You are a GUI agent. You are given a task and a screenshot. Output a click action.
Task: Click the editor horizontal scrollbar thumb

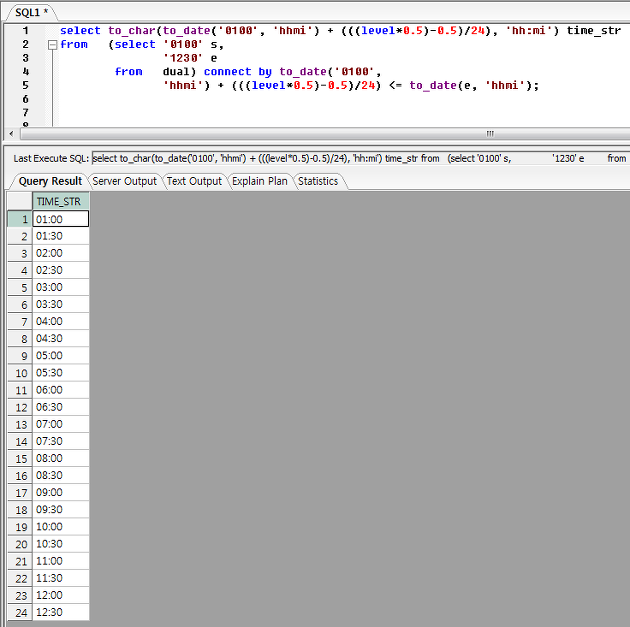[325, 134]
